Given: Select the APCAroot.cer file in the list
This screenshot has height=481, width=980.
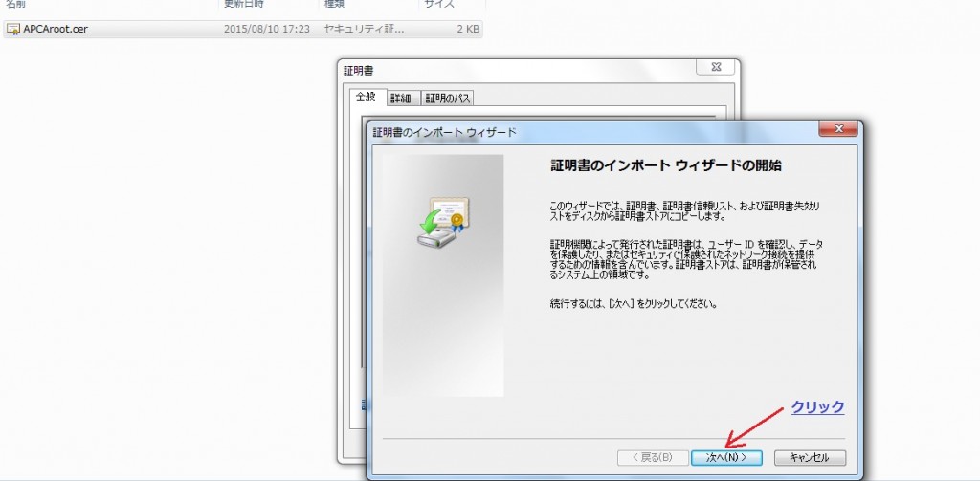Looking at the screenshot, I should coord(242,29).
